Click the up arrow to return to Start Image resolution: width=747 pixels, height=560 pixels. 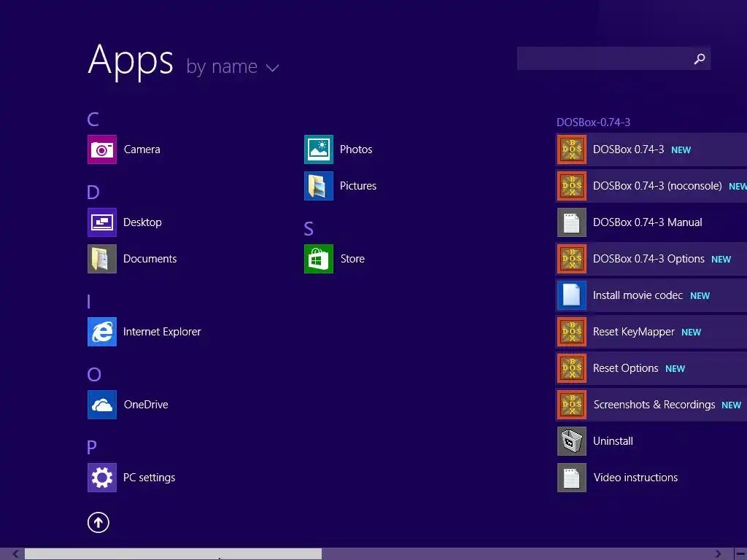pos(98,522)
